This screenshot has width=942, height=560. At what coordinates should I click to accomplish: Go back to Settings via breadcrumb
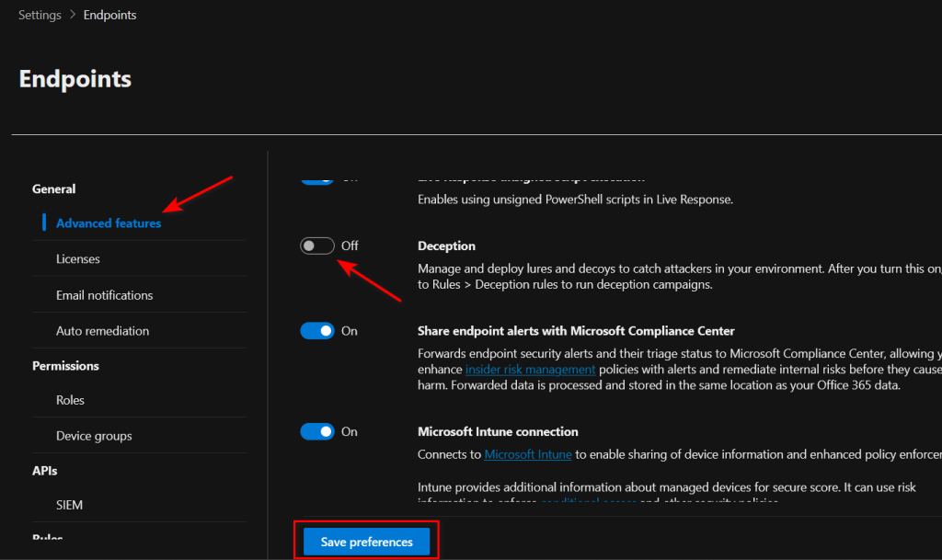(40, 15)
